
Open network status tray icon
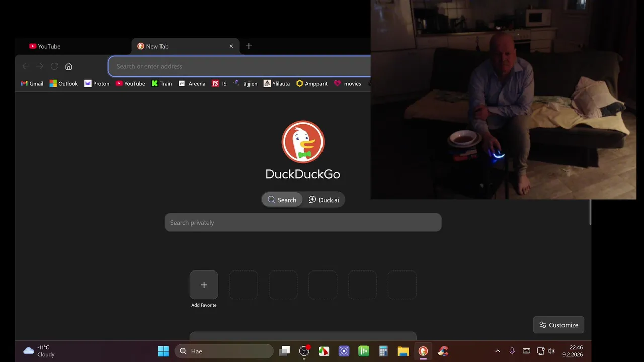[540, 351]
